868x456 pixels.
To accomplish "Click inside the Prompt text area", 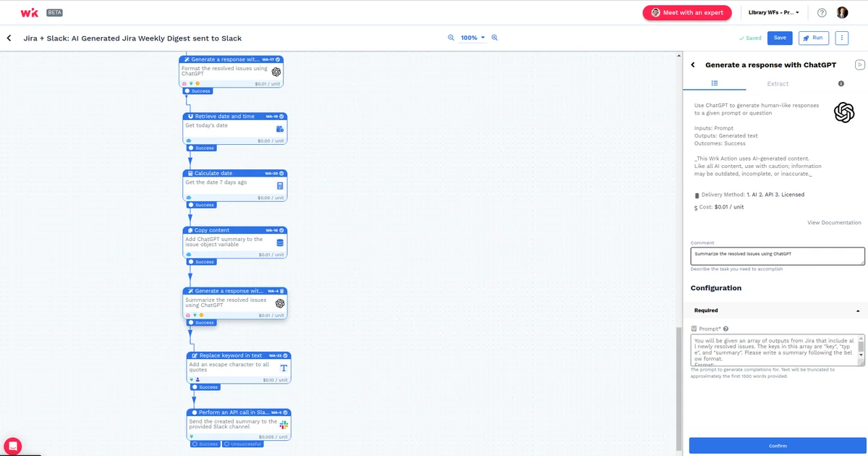I will [774, 350].
